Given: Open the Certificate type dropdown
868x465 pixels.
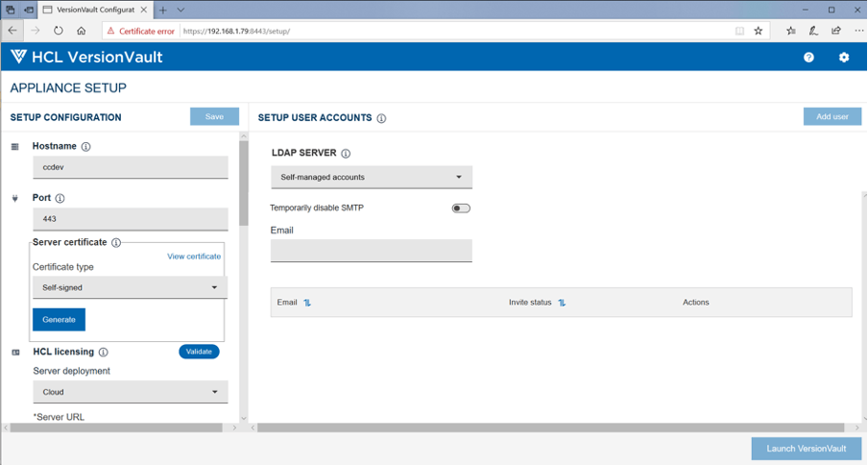Looking at the screenshot, I should coord(130,287).
